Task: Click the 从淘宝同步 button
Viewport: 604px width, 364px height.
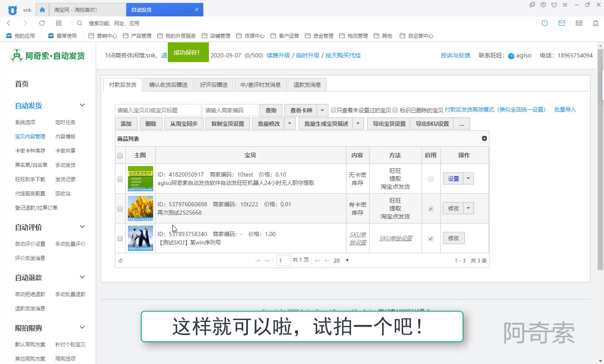Action: (184, 124)
